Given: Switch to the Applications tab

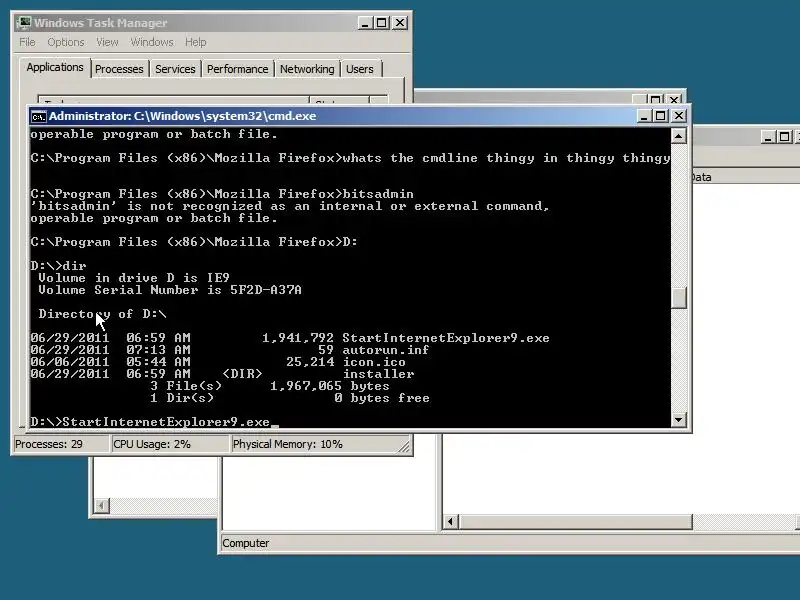Looking at the screenshot, I should [x=55, y=67].
